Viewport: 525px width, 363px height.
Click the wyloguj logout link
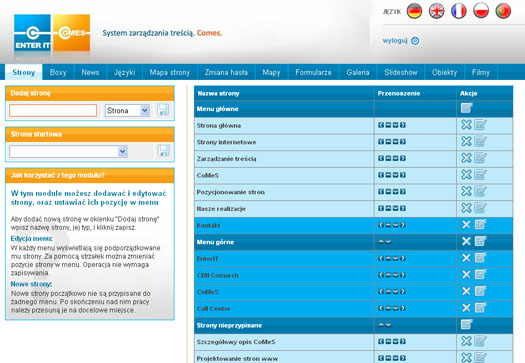pos(395,41)
